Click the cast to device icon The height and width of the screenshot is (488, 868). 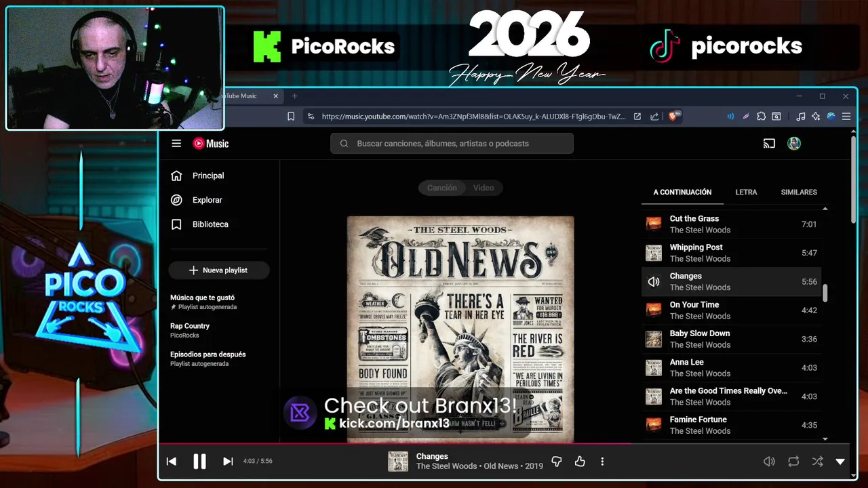click(x=769, y=144)
